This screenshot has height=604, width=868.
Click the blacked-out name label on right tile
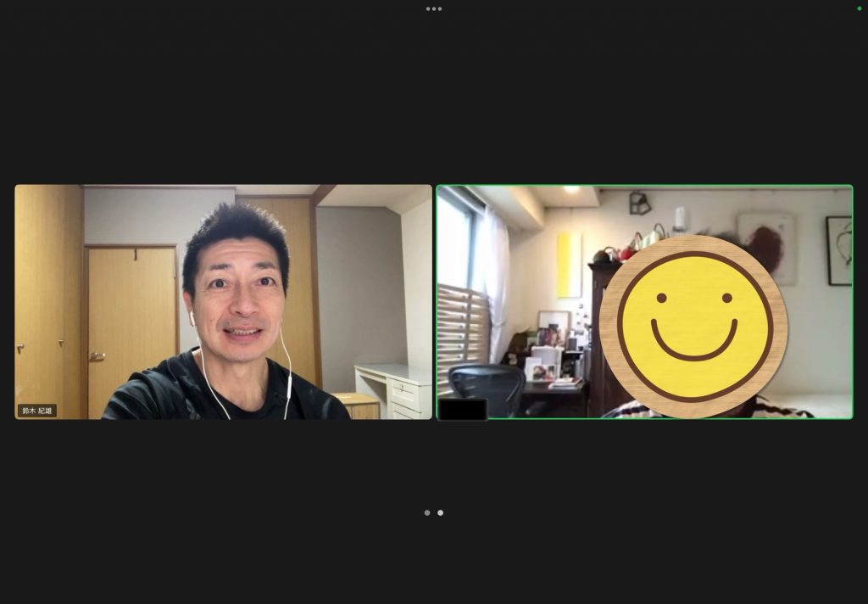(x=463, y=410)
